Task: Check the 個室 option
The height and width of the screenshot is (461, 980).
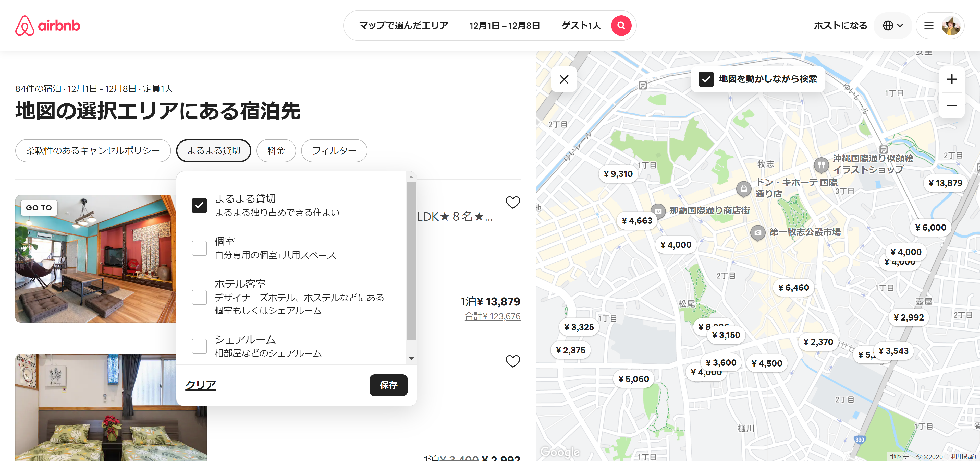Action: click(x=199, y=248)
